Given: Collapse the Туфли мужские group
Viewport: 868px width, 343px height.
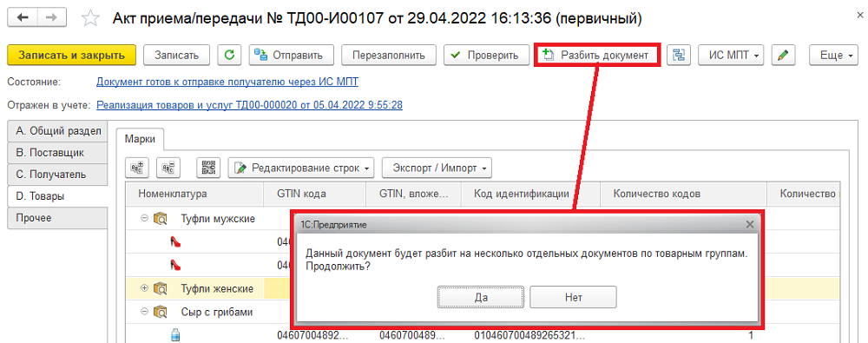Looking at the screenshot, I should tap(144, 218).
